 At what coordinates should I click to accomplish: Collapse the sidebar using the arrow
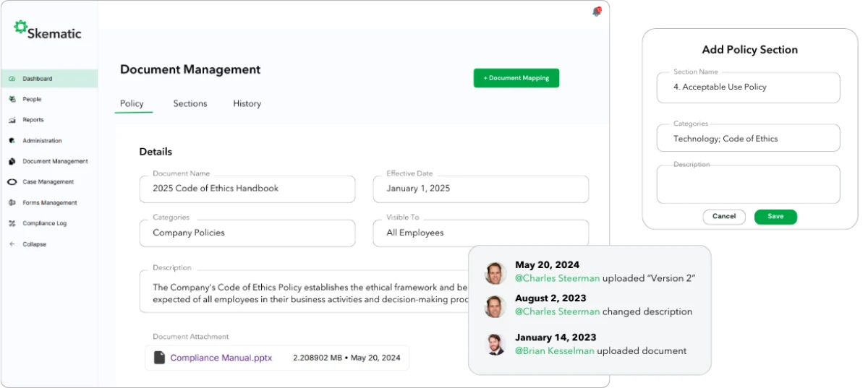(x=12, y=244)
